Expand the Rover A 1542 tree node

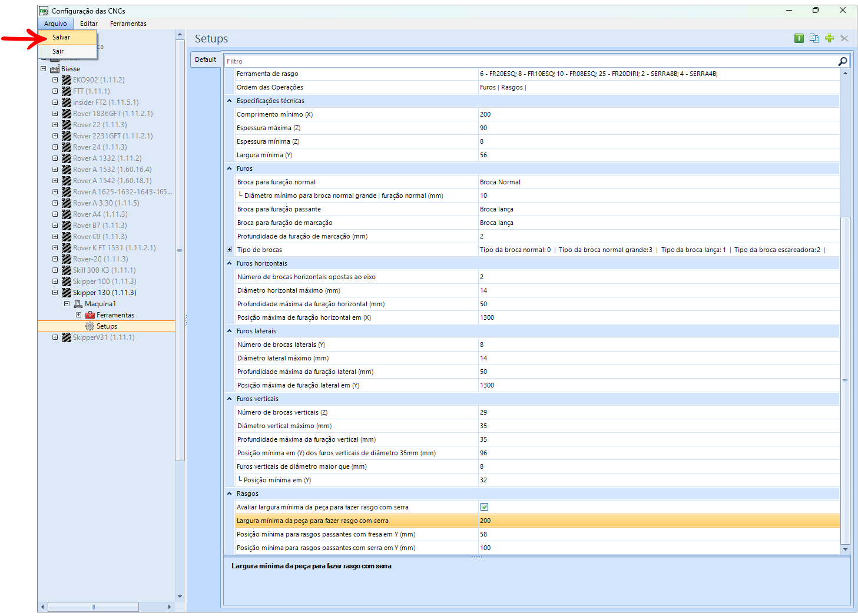point(55,181)
